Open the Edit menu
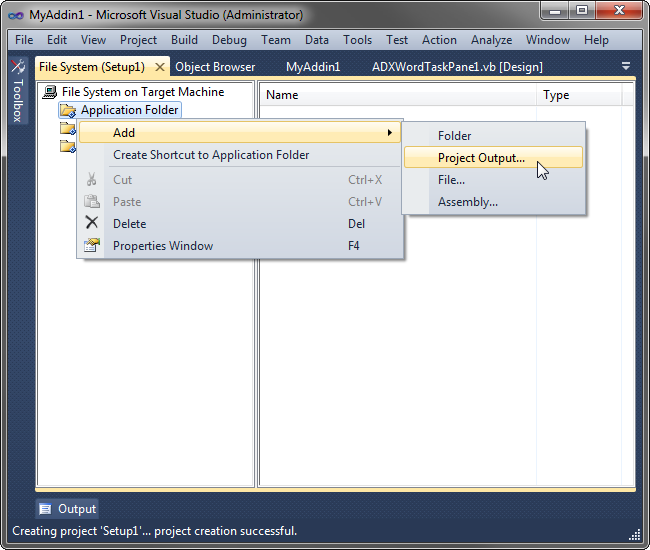The width and height of the screenshot is (650, 550). (x=57, y=40)
